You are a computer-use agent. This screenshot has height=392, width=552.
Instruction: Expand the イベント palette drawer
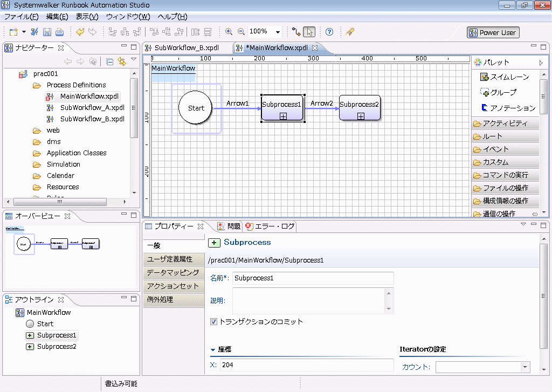(x=505, y=149)
